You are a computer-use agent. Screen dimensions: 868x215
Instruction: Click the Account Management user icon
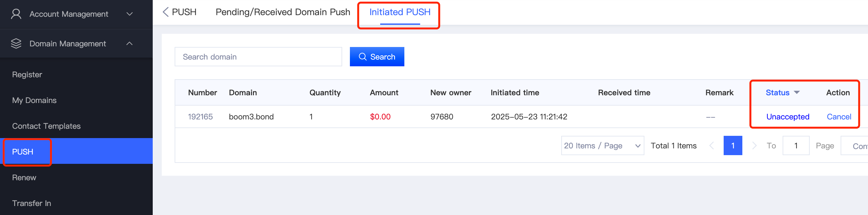point(16,14)
